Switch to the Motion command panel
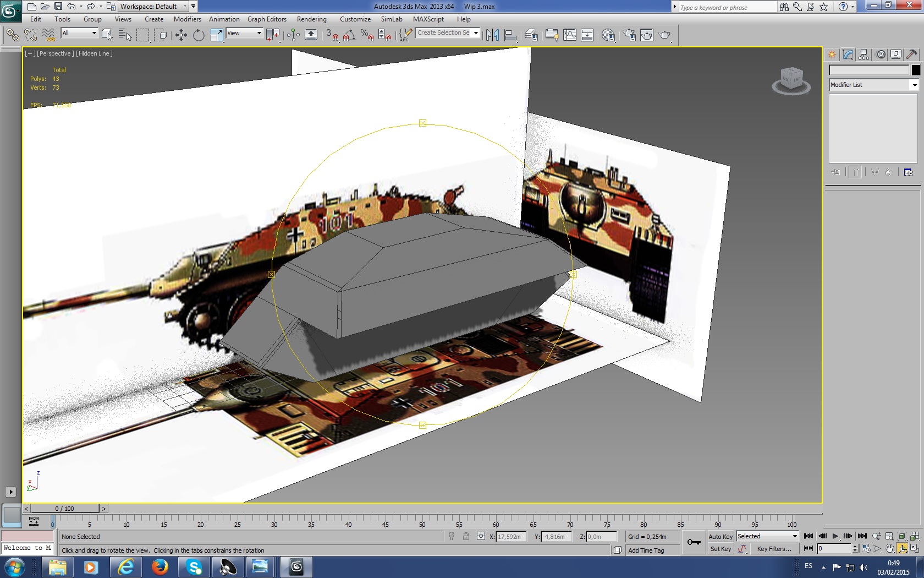 (881, 54)
